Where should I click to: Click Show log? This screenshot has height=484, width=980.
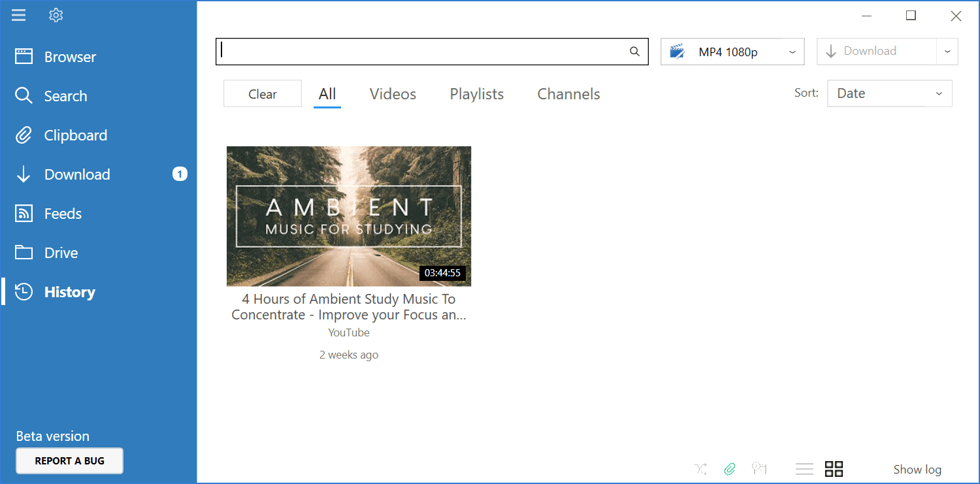pos(917,469)
